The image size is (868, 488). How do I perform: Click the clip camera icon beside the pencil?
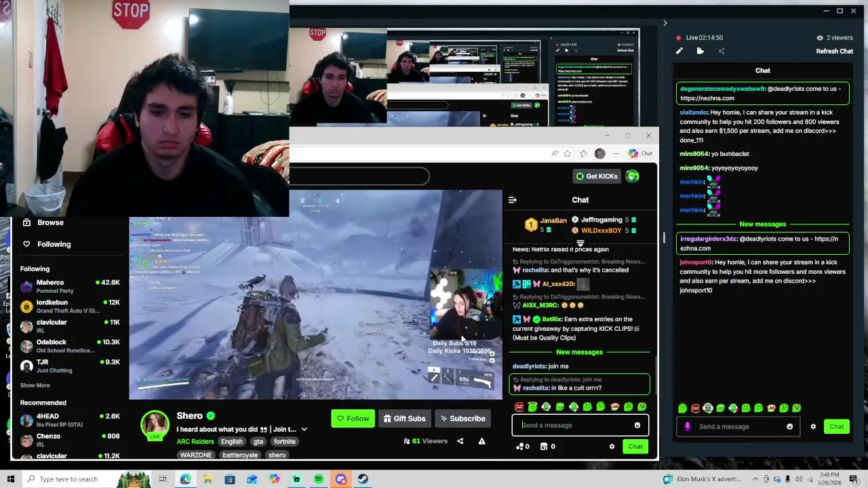[x=700, y=51]
